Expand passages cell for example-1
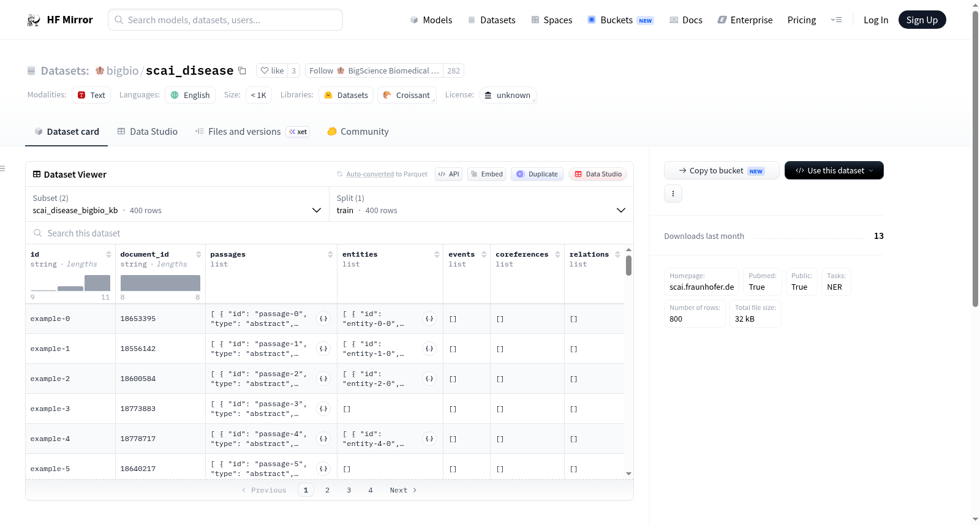Viewport: 980px width, 525px height. click(323, 349)
